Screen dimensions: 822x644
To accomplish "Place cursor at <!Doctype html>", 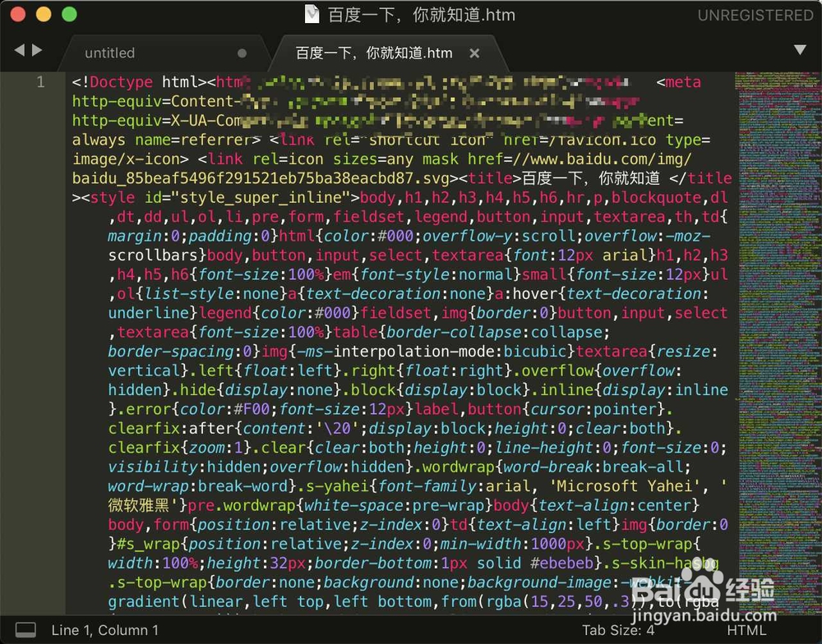I will 139,82.
